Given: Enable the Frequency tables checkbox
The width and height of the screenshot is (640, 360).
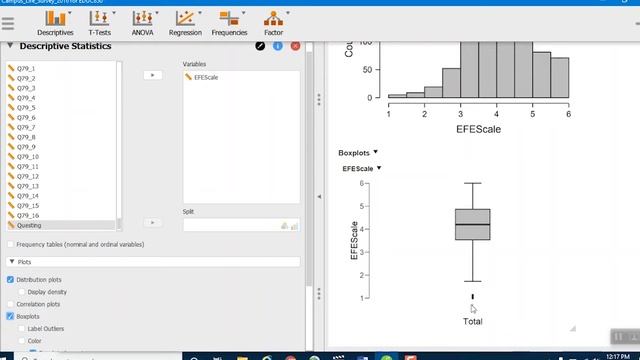Looking at the screenshot, I should tap(10, 244).
